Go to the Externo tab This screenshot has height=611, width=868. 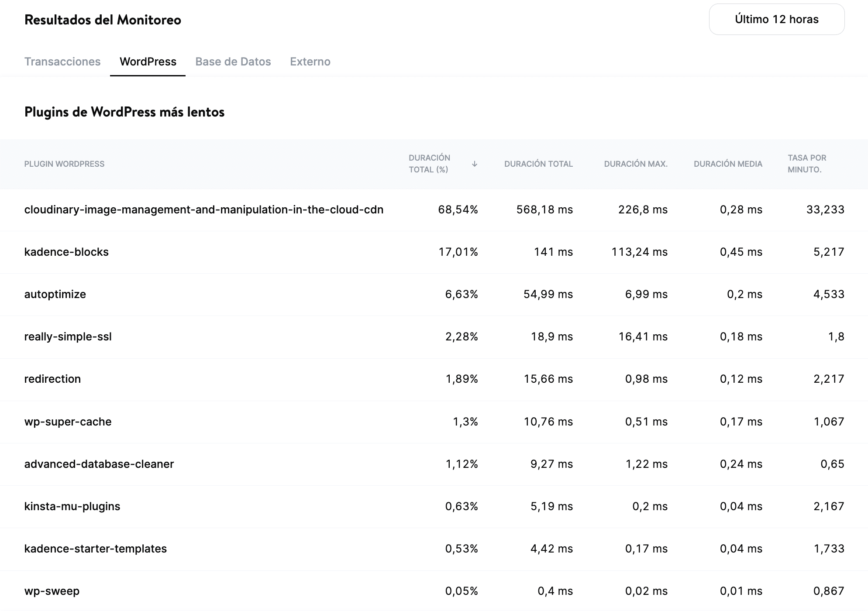click(310, 62)
